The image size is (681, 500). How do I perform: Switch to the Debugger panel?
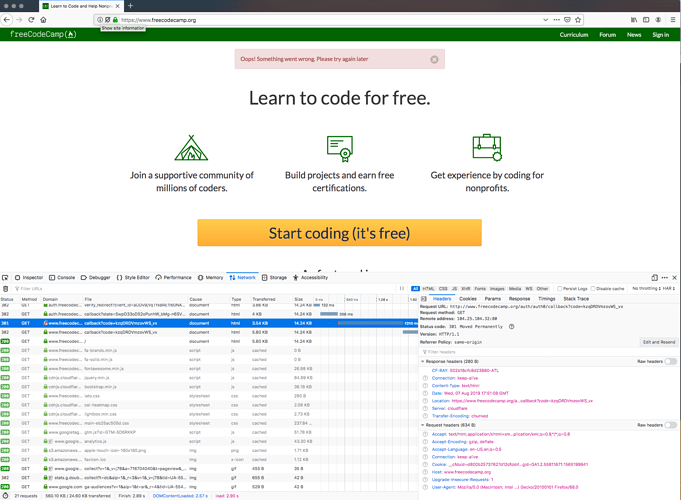point(96,278)
